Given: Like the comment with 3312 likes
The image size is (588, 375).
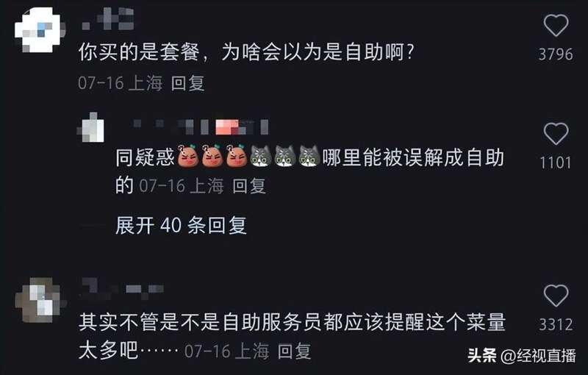Looking at the screenshot, I should pos(556,296).
